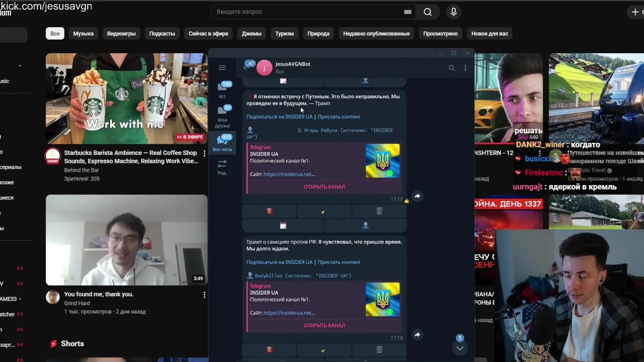Open Telegram hamburger main menu
644x362 pixels.
point(222,68)
